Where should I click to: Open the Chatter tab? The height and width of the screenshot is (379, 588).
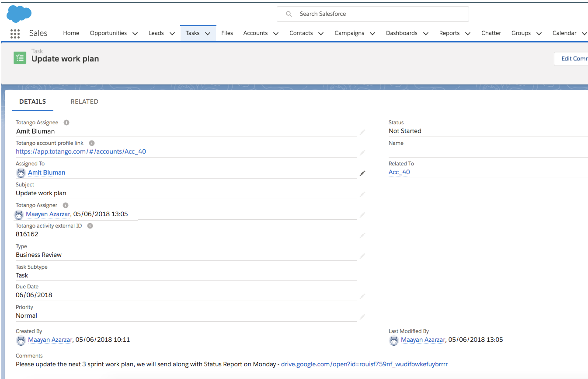point(491,33)
